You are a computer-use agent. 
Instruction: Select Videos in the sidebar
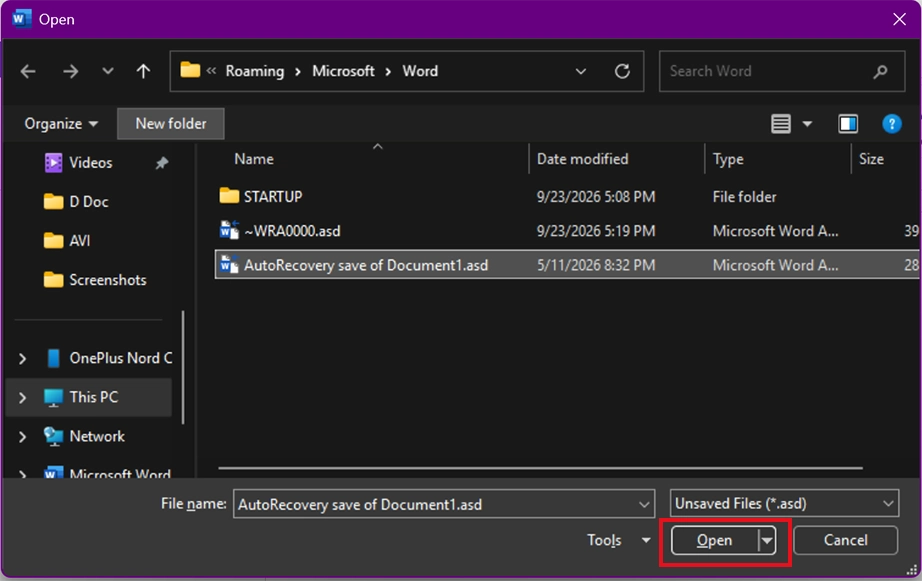tap(91, 162)
